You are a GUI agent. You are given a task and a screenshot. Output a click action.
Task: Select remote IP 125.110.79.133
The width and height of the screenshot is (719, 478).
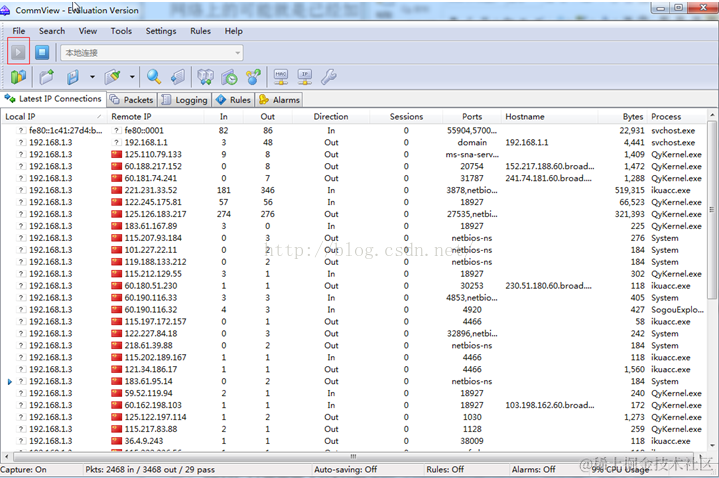153,154
